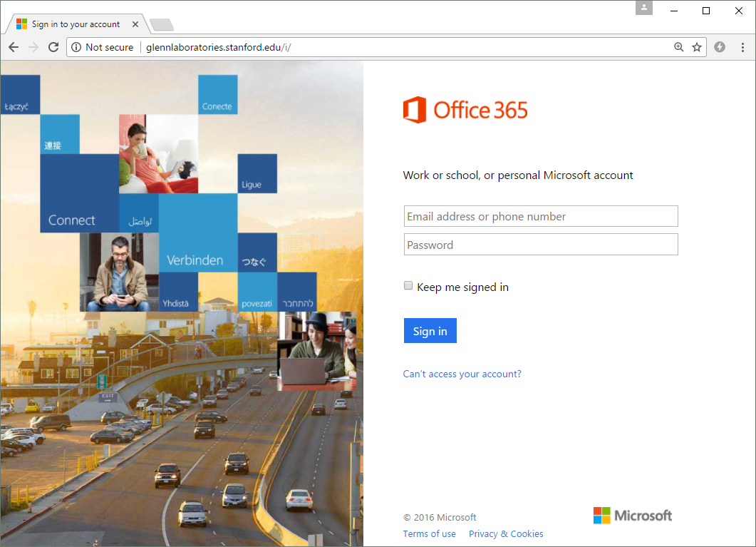Go back to the previous page
The image size is (756, 547).
(x=14, y=47)
